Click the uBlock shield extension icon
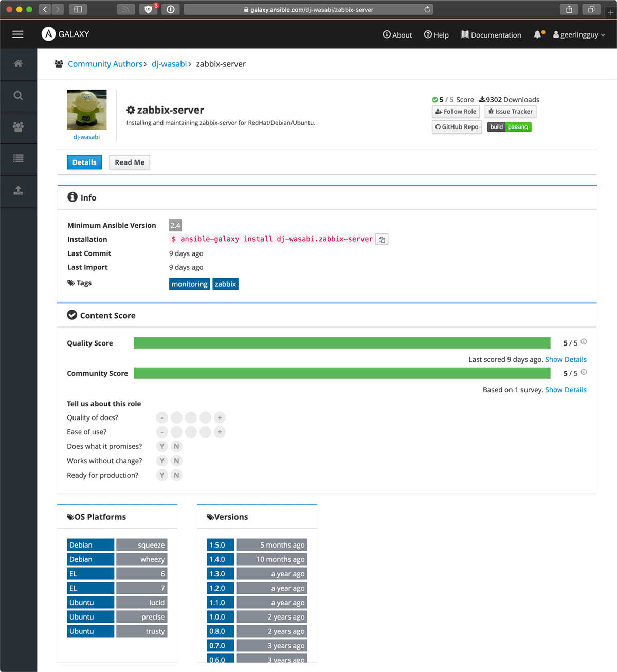Image resolution: width=617 pixels, height=672 pixels. [149, 9]
